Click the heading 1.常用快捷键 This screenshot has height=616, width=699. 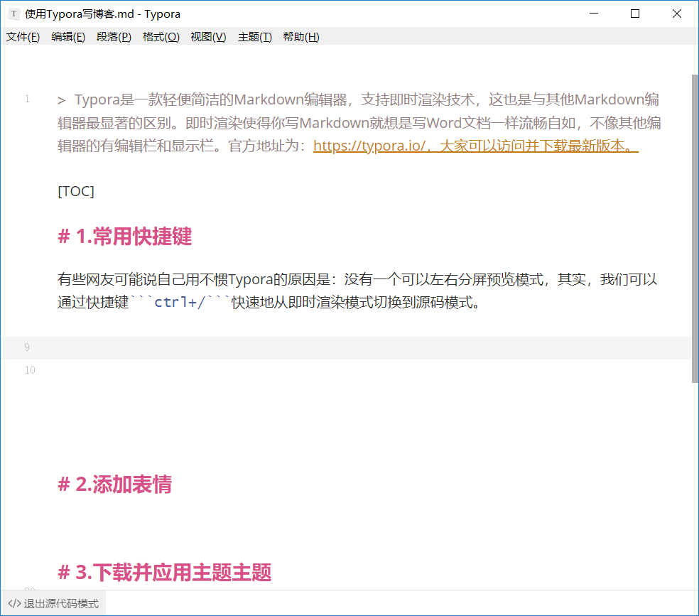124,237
